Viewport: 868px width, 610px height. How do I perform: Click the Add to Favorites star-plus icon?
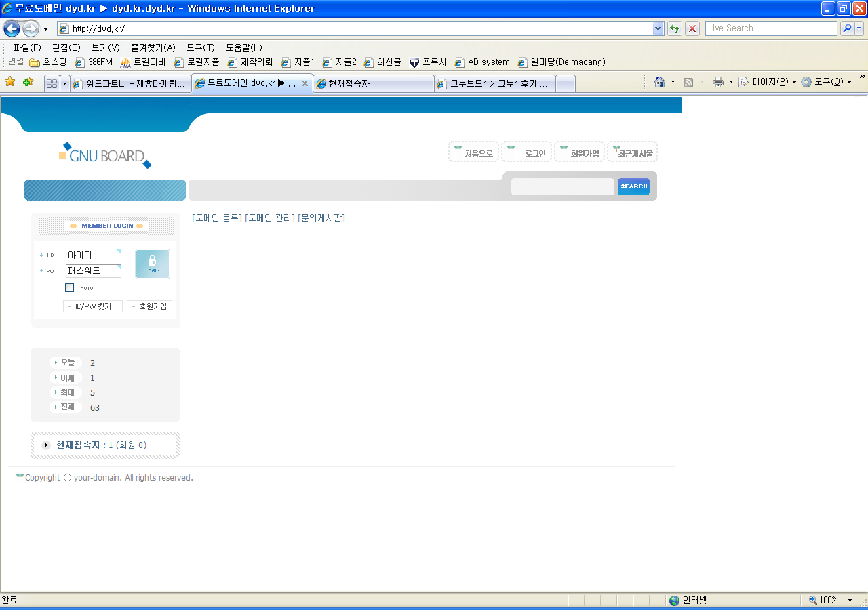click(28, 82)
